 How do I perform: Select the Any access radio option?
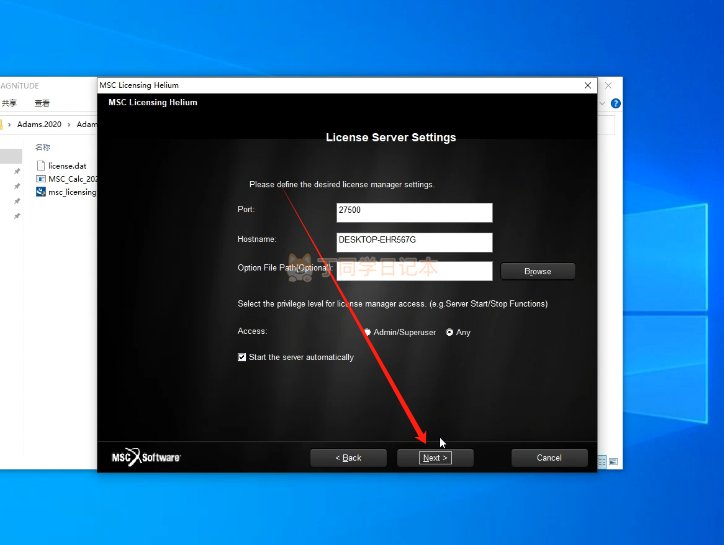[x=449, y=332]
